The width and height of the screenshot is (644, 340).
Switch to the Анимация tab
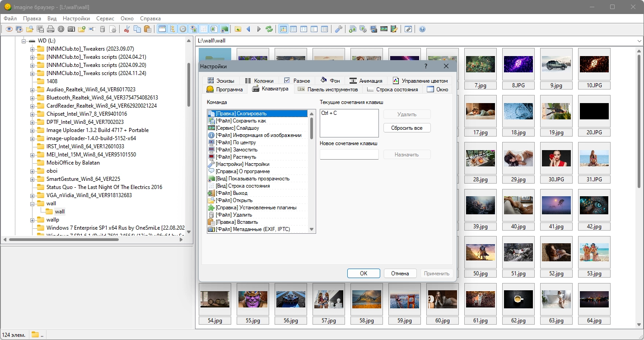(x=366, y=80)
